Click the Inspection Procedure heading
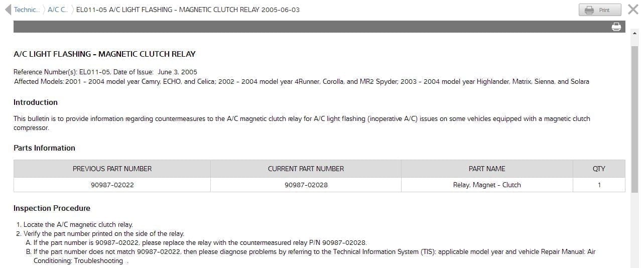This screenshot has height=268, width=644. point(52,208)
